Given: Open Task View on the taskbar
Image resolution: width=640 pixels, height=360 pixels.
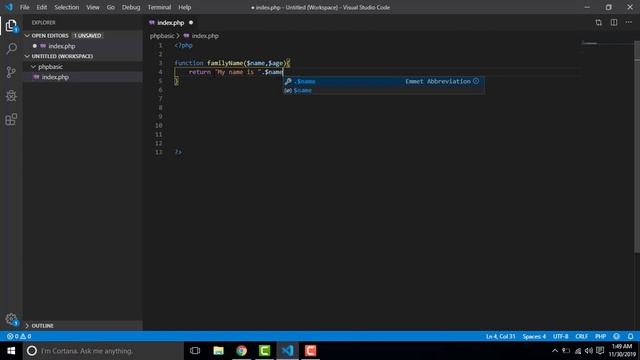Looking at the screenshot, I should pyautogui.click(x=195, y=351).
